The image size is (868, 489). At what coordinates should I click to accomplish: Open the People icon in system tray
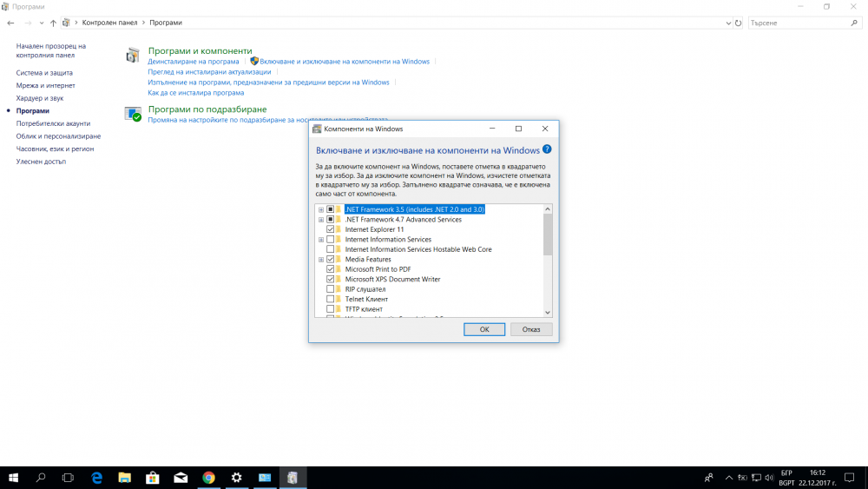[x=708, y=478]
